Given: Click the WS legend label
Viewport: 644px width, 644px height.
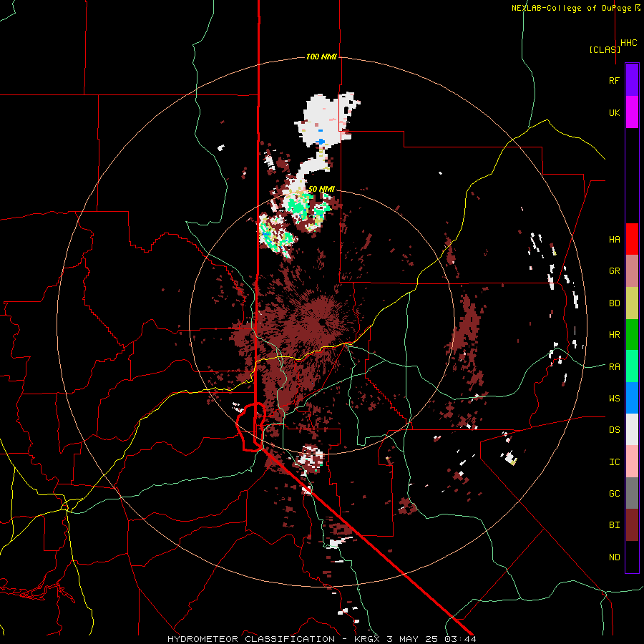Looking at the screenshot, I should click(614, 399).
